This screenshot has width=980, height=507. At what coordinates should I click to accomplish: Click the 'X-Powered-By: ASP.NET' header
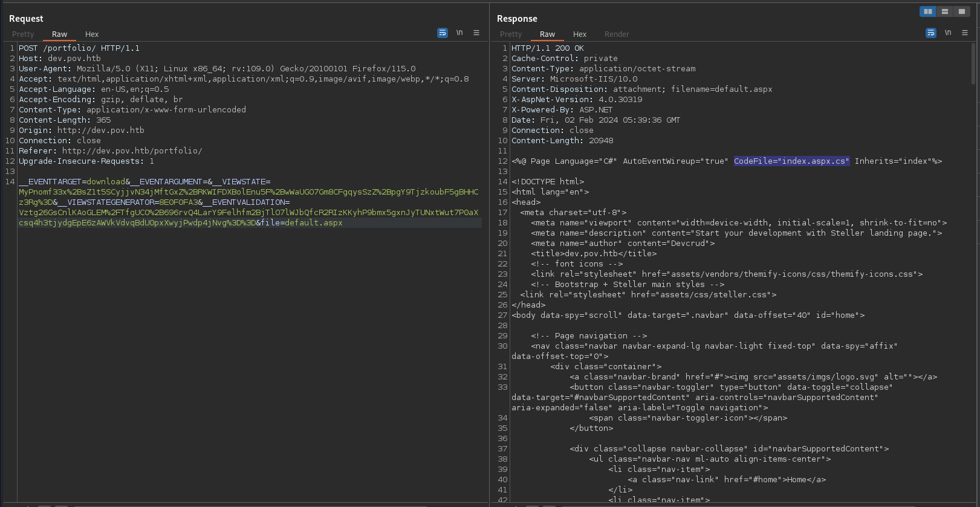tap(562, 110)
